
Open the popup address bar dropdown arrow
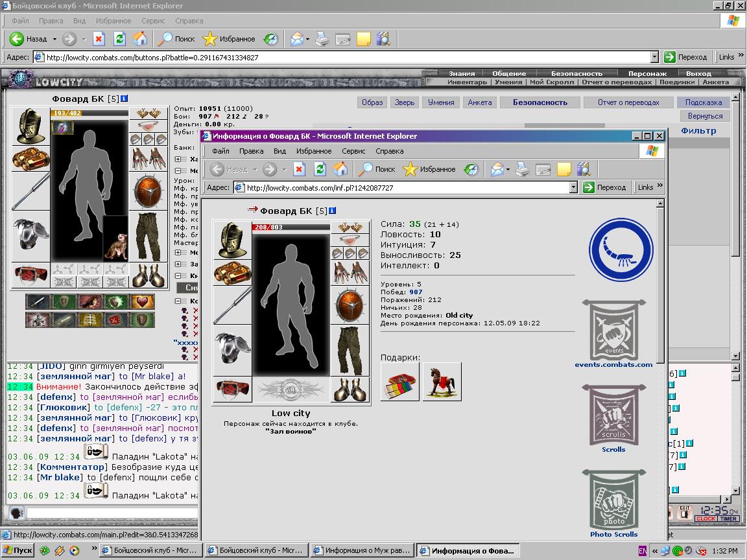pos(573,187)
